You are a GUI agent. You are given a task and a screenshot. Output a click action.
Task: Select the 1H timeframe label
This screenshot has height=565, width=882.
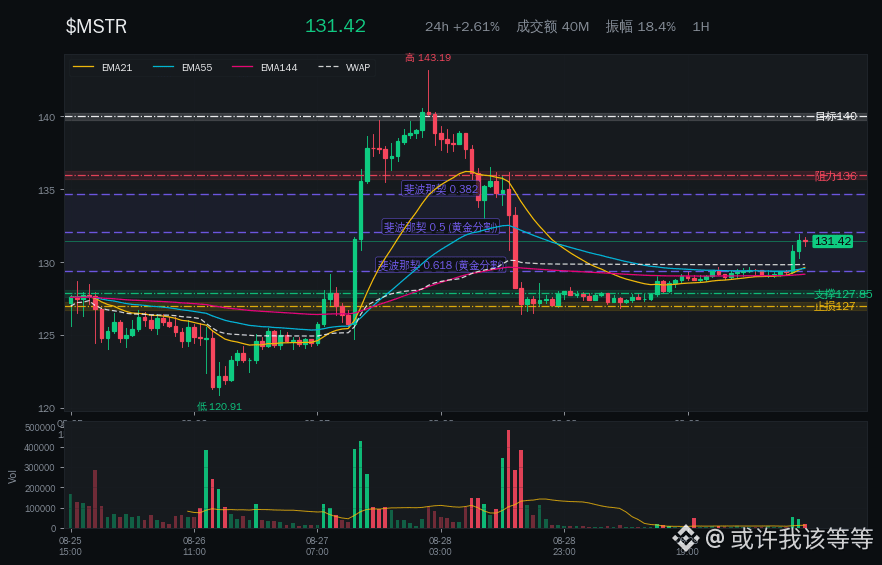pos(701,26)
